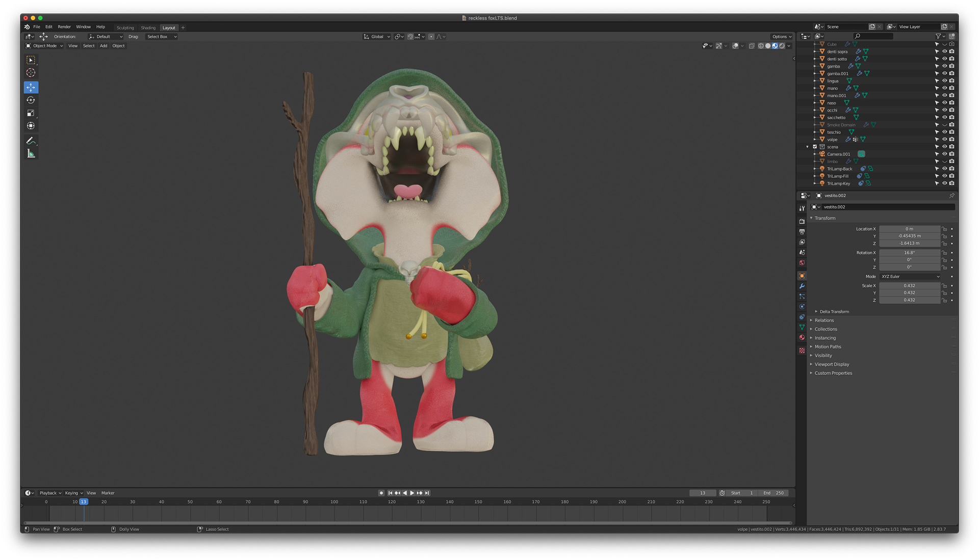Viewport: 979px width, 560px height.
Task: Click the Options button in viewport header
Action: (781, 37)
